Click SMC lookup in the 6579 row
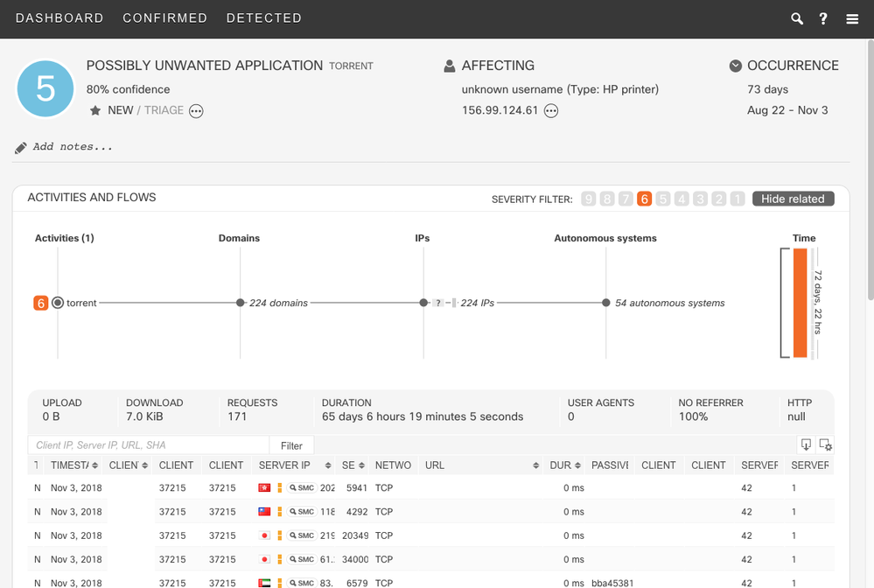 tap(302, 583)
